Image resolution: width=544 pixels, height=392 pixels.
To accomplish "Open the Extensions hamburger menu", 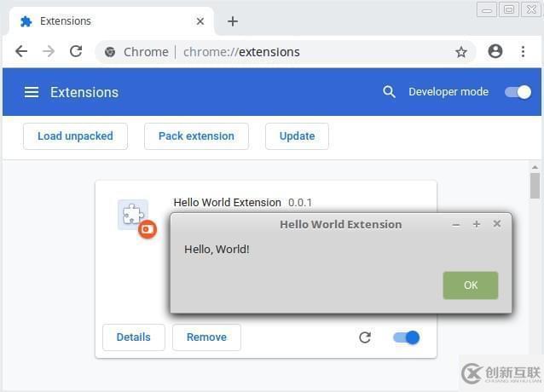I will 32,92.
